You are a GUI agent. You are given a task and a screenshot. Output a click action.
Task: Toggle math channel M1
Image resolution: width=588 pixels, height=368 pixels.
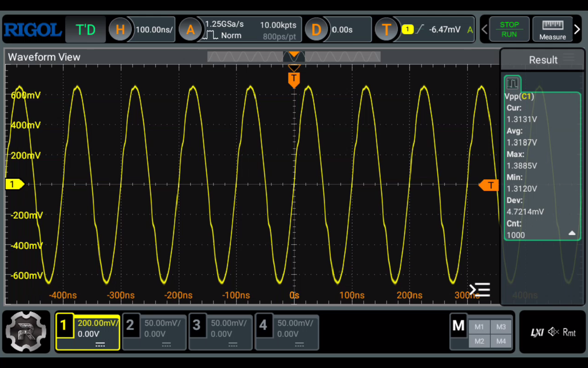pyautogui.click(x=479, y=327)
